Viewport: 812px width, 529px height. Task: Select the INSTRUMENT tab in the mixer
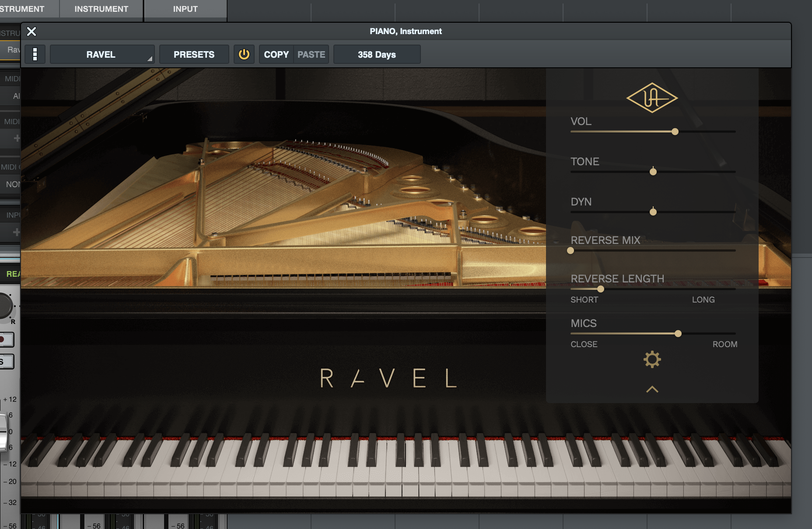point(101,9)
